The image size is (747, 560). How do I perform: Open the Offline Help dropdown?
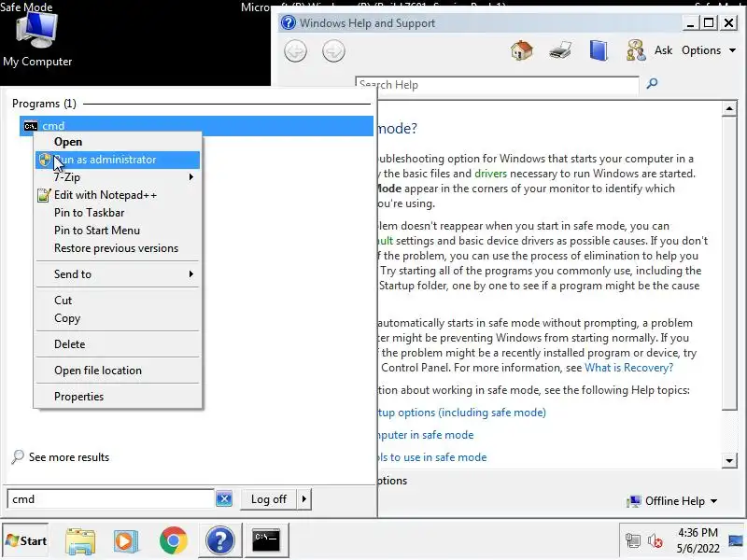pyautogui.click(x=673, y=501)
